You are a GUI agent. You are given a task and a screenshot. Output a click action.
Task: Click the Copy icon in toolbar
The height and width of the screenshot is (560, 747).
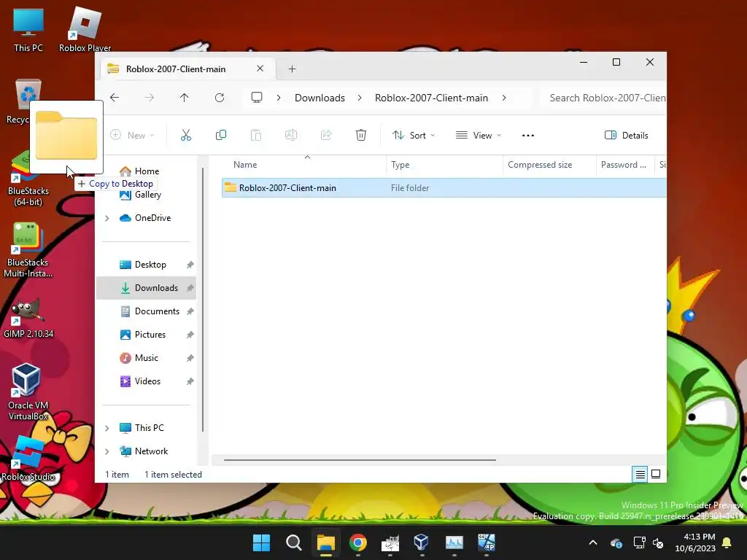[220, 135]
